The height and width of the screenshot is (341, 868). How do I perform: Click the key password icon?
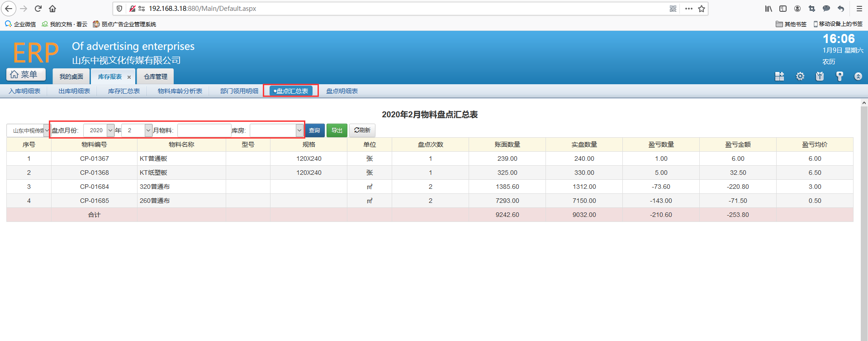(840, 77)
